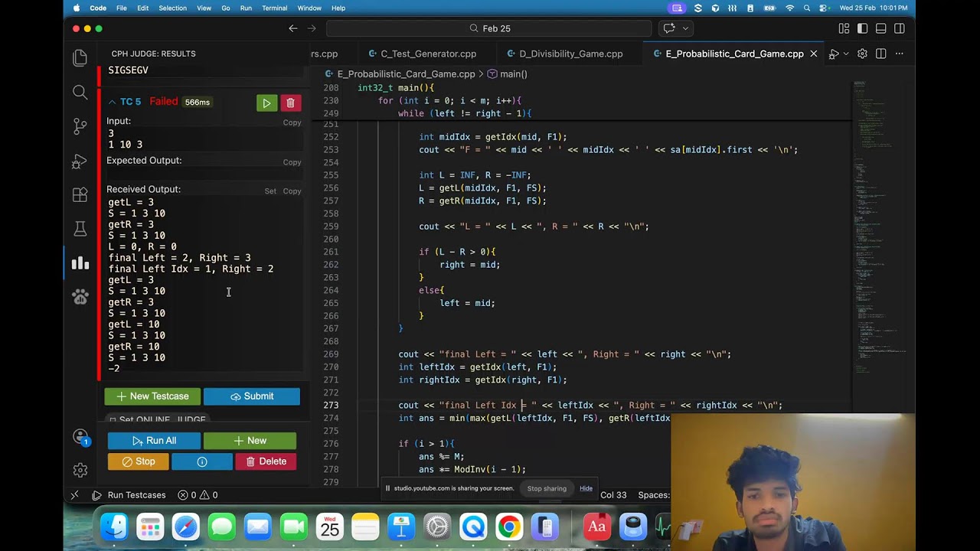Click the New Testcase button
The height and width of the screenshot is (551, 980).
click(x=152, y=396)
